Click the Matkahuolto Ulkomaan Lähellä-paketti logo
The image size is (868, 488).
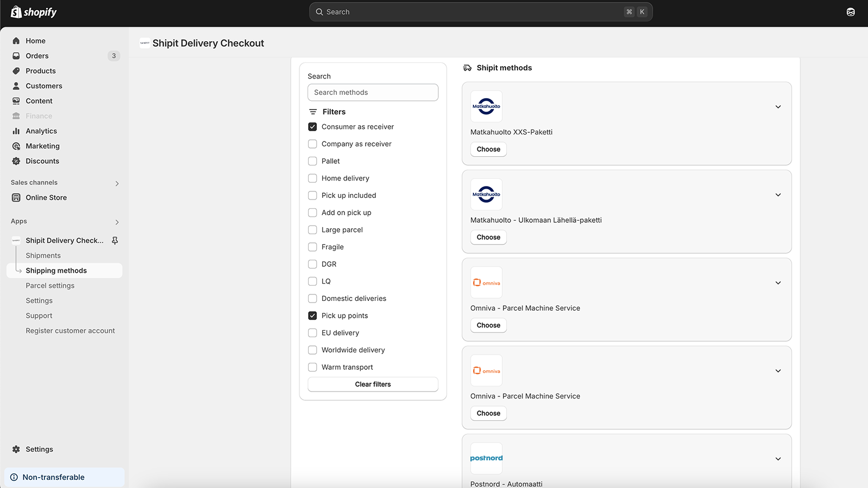tap(487, 194)
